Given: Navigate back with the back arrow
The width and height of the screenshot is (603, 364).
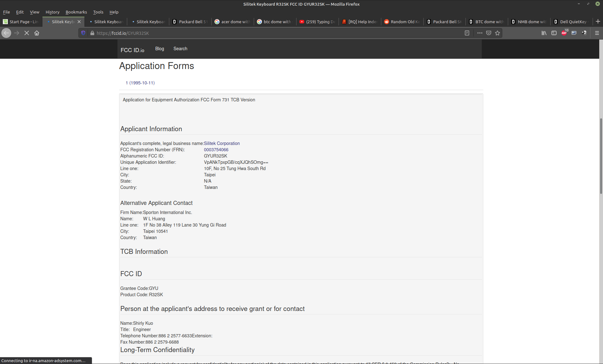Looking at the screenshot, I should tap(6, 33).
